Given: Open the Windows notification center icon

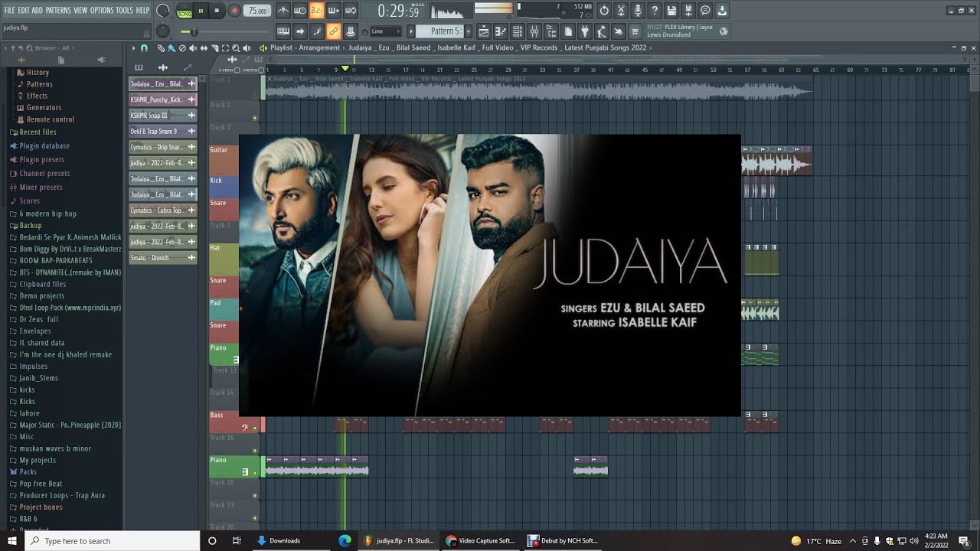Looking at the screenshot, I should [964, 541].
